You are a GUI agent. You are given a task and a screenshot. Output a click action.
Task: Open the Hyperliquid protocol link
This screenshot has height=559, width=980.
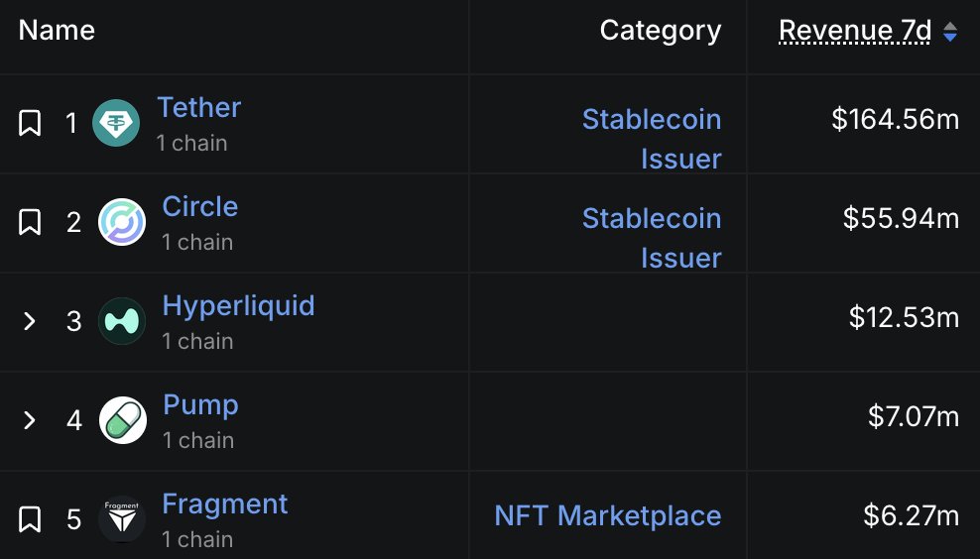click(x=238, y=305)
